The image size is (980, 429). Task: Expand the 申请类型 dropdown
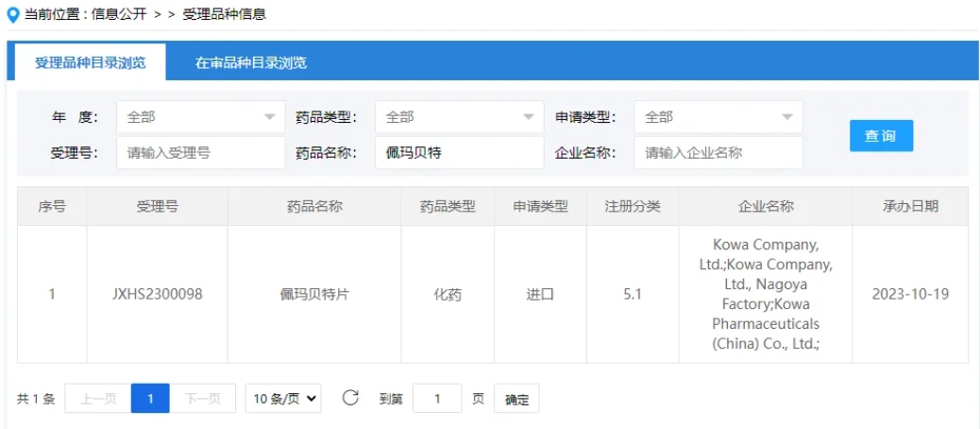[718, 117]
